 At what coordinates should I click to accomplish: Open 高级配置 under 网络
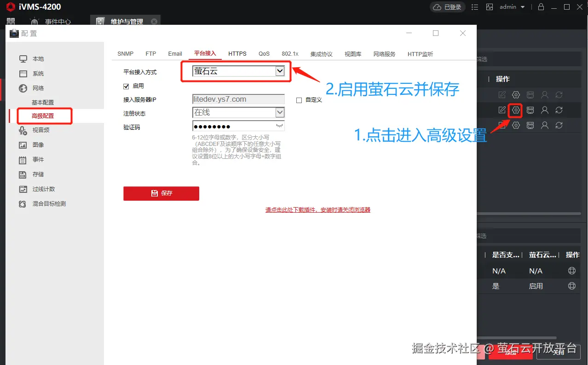43,116
